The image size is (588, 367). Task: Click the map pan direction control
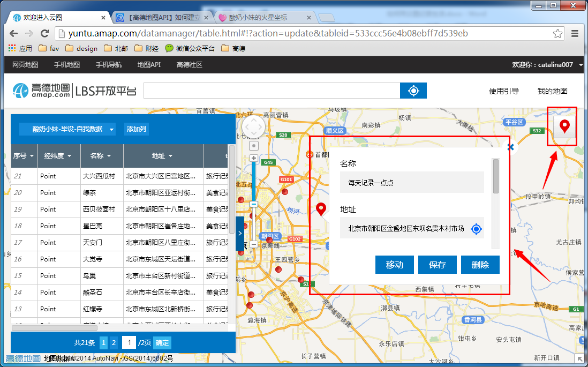pyautogui.click(x=254, y=126)
